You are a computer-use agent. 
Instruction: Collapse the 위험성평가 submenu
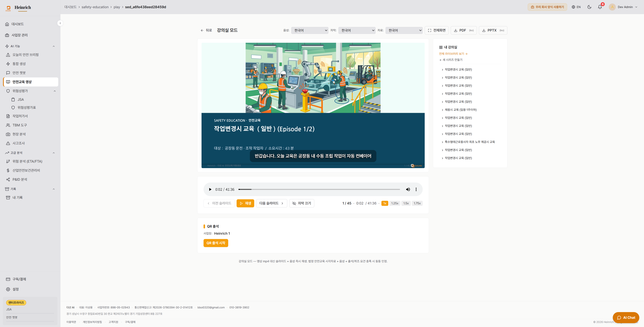click(55, 91)
